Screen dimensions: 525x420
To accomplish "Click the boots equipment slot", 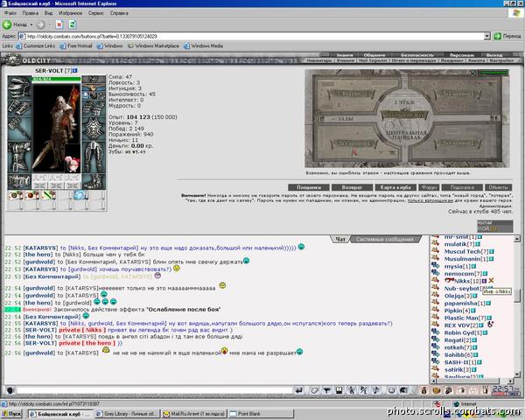I will pyautogui.click(x=94, y=182).
